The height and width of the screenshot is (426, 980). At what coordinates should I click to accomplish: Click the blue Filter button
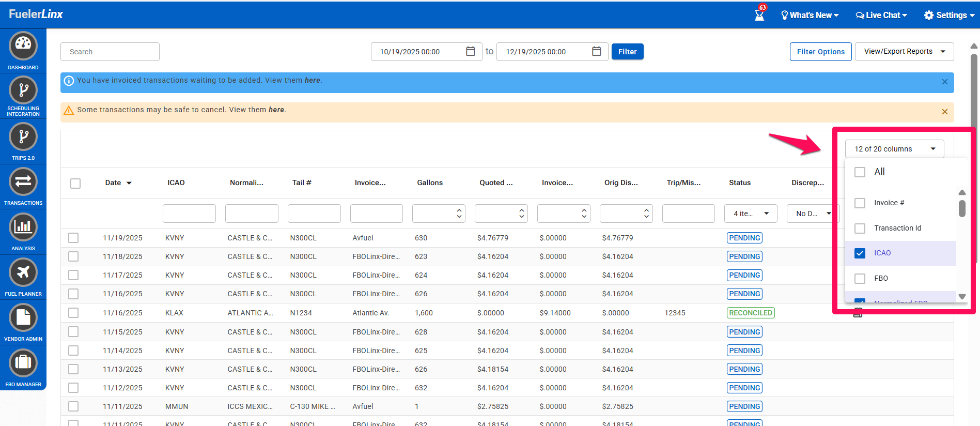tap(627, 52)
